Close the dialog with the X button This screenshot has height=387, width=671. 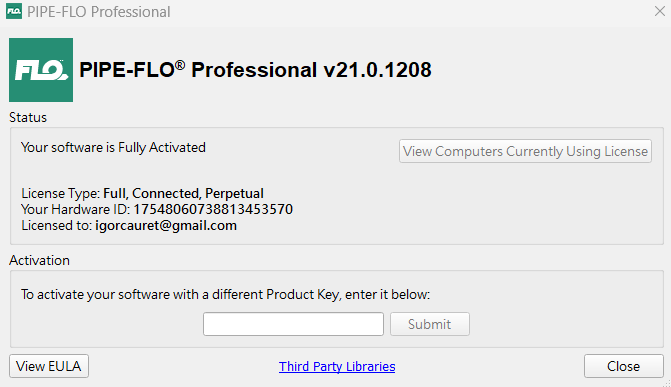tap(659, 12)
